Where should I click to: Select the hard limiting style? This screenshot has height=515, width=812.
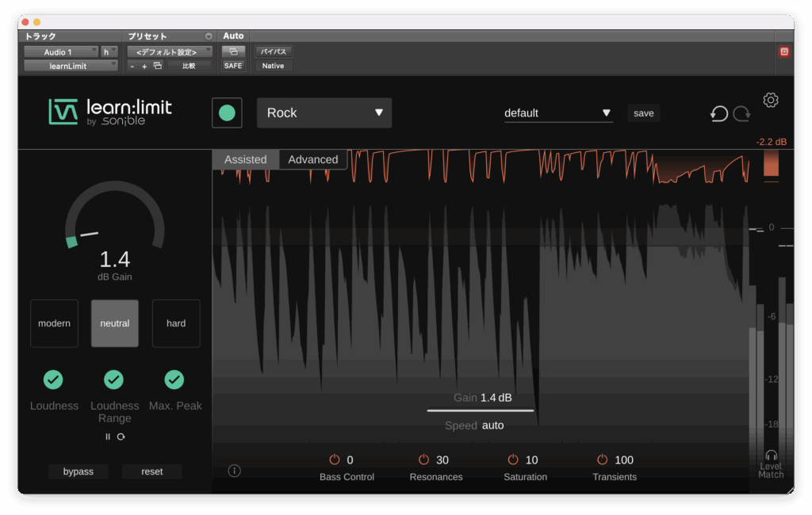click(x=176, y=323)
